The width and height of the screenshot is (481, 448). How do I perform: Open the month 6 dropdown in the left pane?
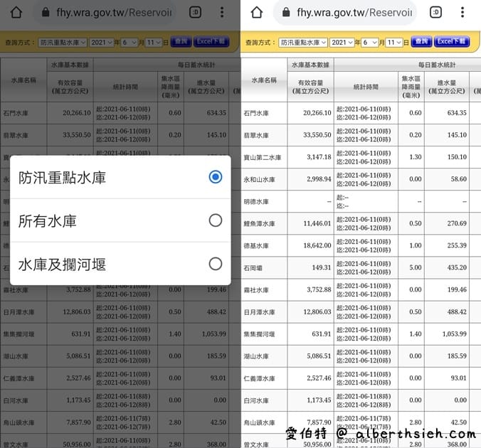(x=129, y=43)
